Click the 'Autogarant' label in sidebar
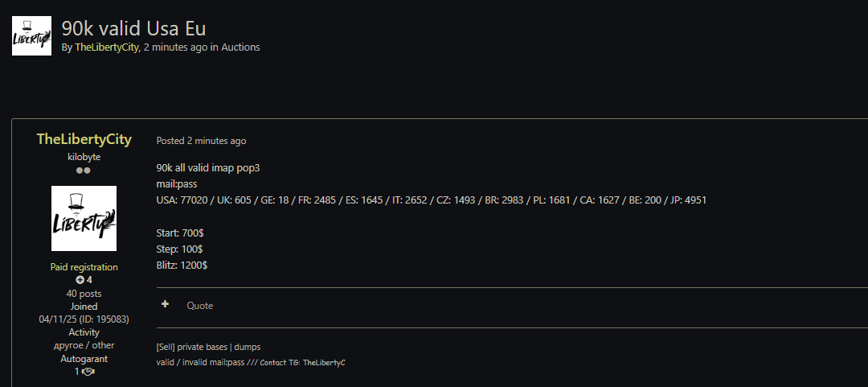This screenshot has height=387, width=868. [x=84, y=359]
